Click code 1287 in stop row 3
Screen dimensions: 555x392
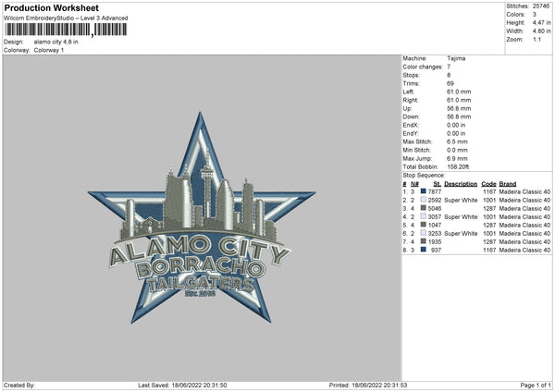[489, 208]
